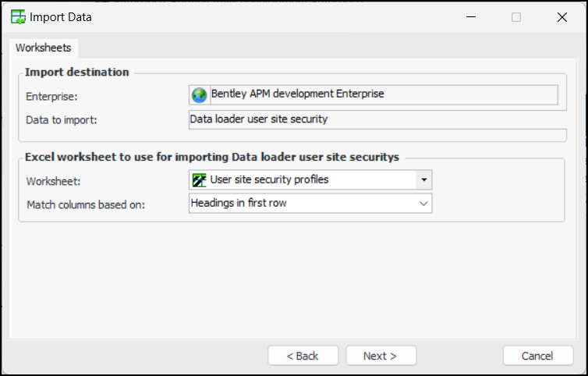Click the Import Data window icon
The width and height of the screenshot is (588, 376).
pyautogui.click(x=17, y=16)
